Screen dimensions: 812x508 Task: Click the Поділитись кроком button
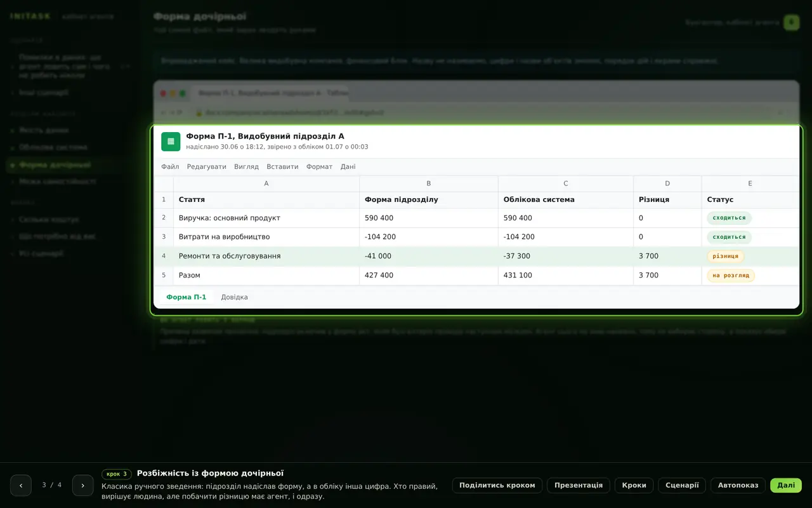pos(497,485)
